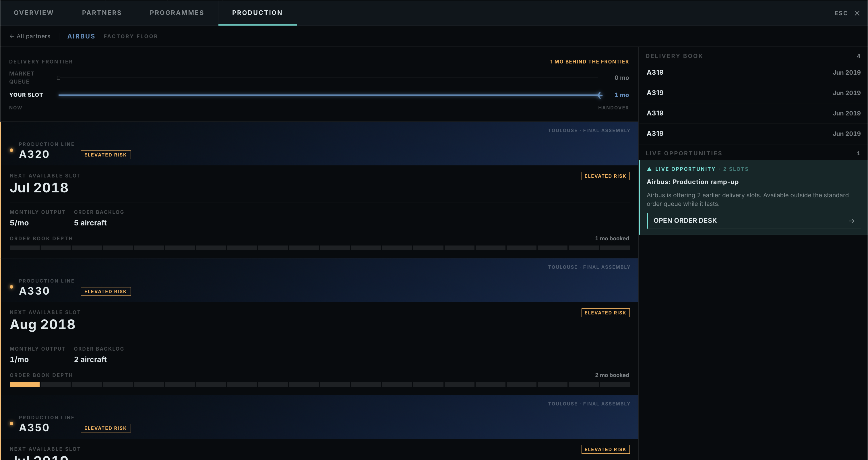Image resolution: width=868 pixels, height=460 pixels.
Task: Click the Delivery Book count "4"
Action: pyautogui.click(x=859, y=56)
